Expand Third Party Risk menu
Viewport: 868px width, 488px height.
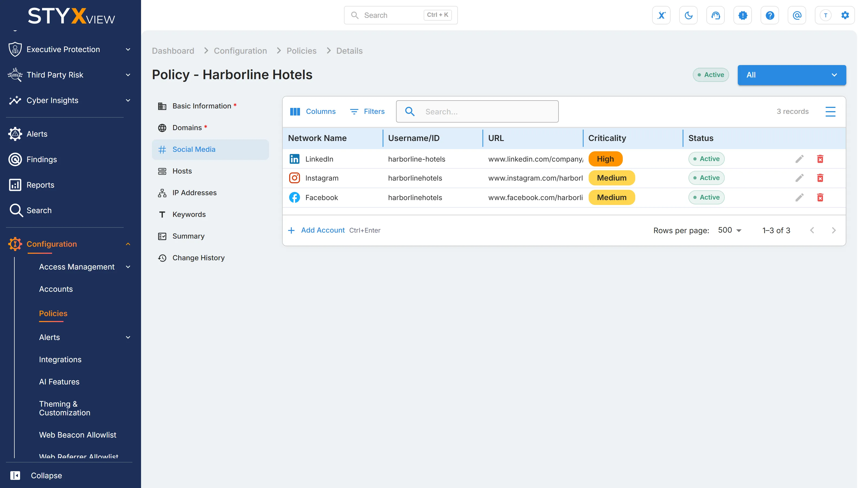pos(69,75)
